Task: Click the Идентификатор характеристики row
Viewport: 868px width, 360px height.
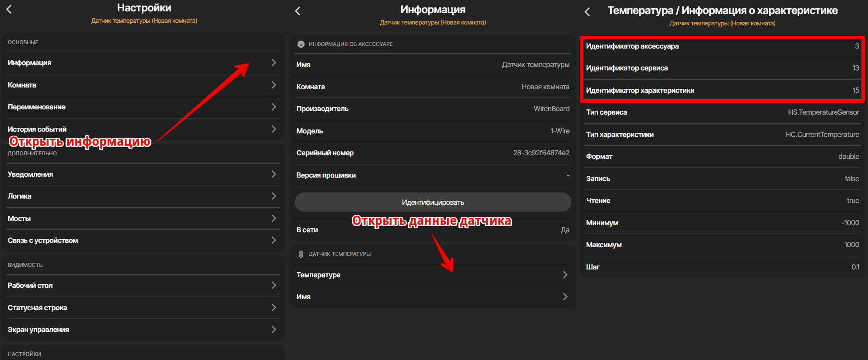Action: pyautogui.click(x=722, y=91)
